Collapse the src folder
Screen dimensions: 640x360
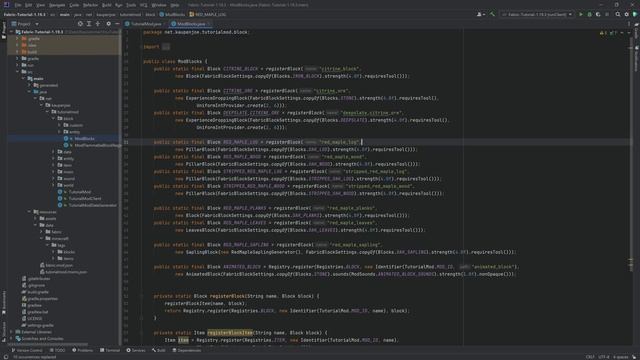[18, 72]
